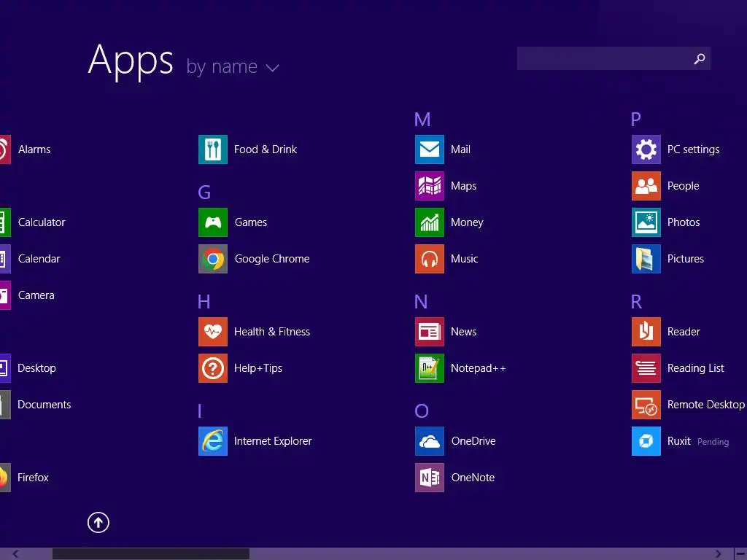
Task: Click the 'Desktop' app label
Action: 36,368
